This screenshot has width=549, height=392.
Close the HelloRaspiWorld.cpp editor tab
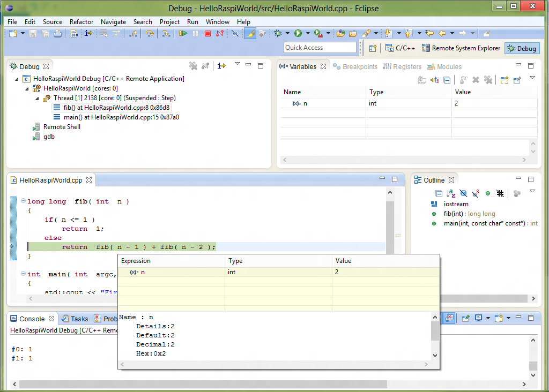89,180
